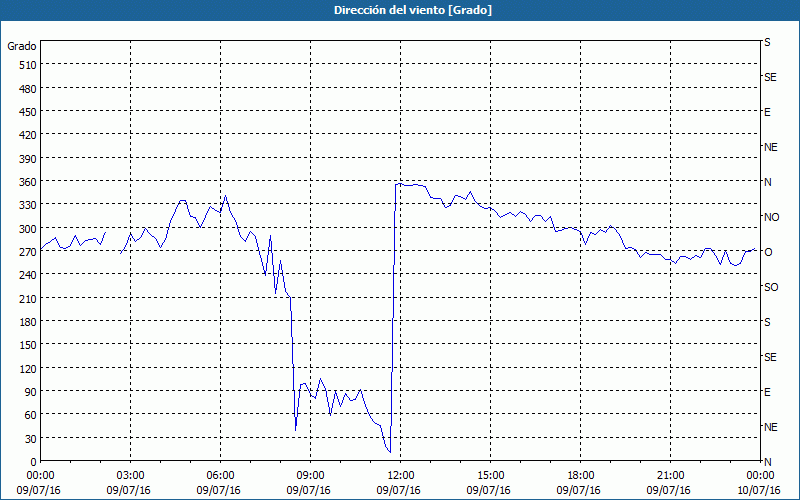Select the 360 degree axis label
The image size is (800, 500).
click(29, 182)
